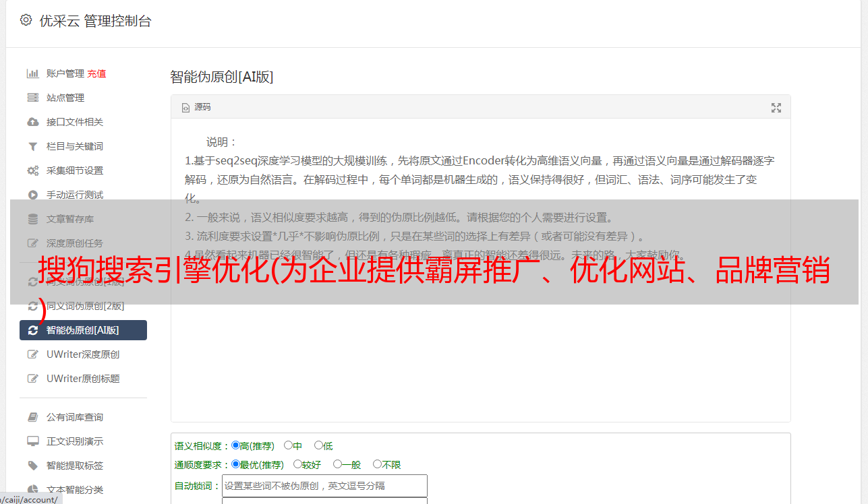This screenshot has width=868, height=504.
Task: Click the 优采云 管理控制台 header title
Action: tap(95, 21)
